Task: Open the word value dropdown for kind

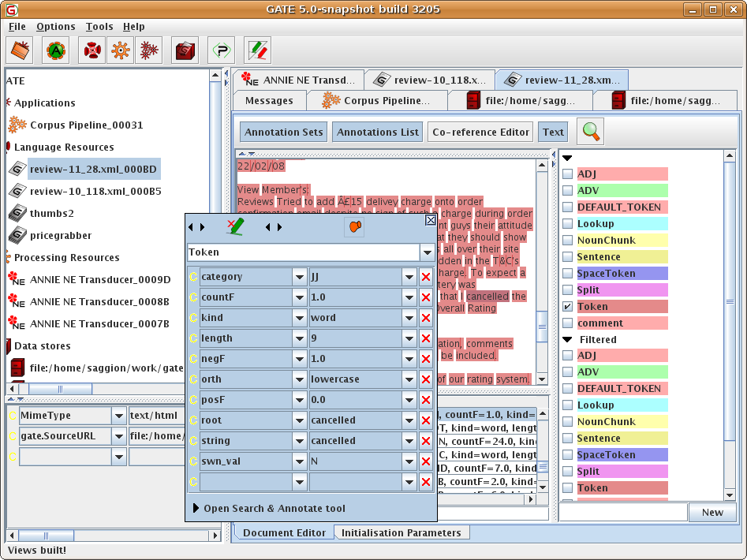Action: pos(409,318)
